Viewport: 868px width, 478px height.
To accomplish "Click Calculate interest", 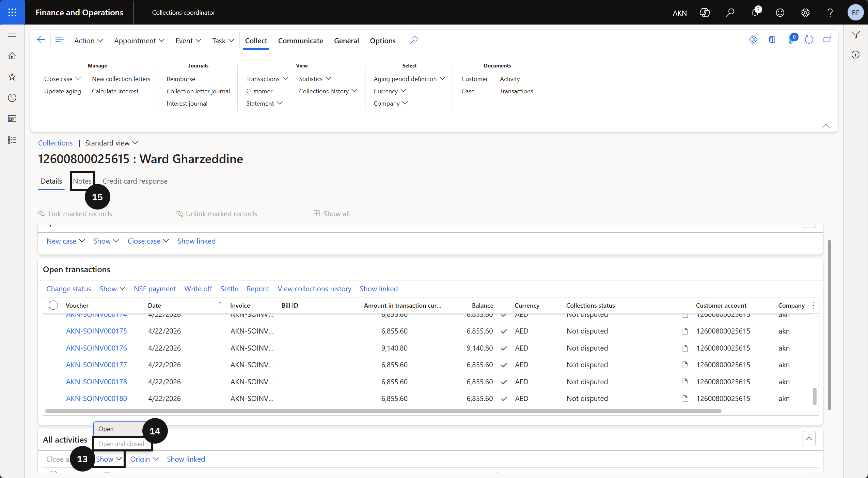I will 115,91.
